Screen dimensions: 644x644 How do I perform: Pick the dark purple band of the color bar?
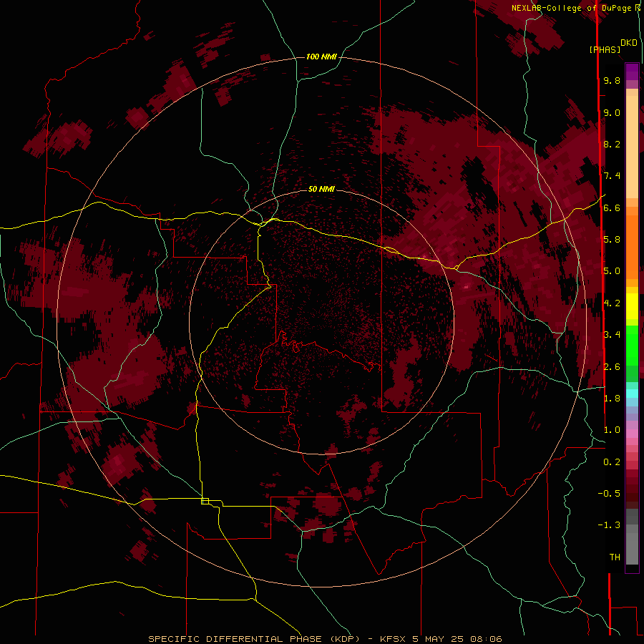tap(632, 72)
